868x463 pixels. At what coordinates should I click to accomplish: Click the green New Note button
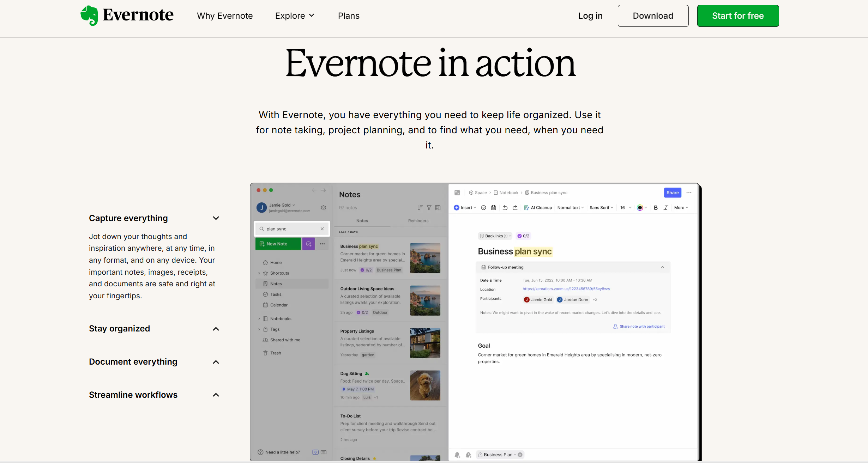[278, 244]
